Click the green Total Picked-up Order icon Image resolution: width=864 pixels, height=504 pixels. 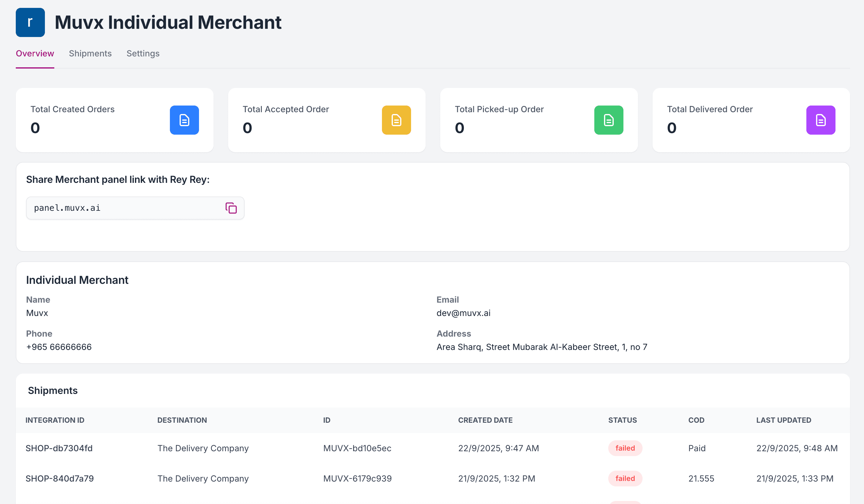click(x=608, y=120)
